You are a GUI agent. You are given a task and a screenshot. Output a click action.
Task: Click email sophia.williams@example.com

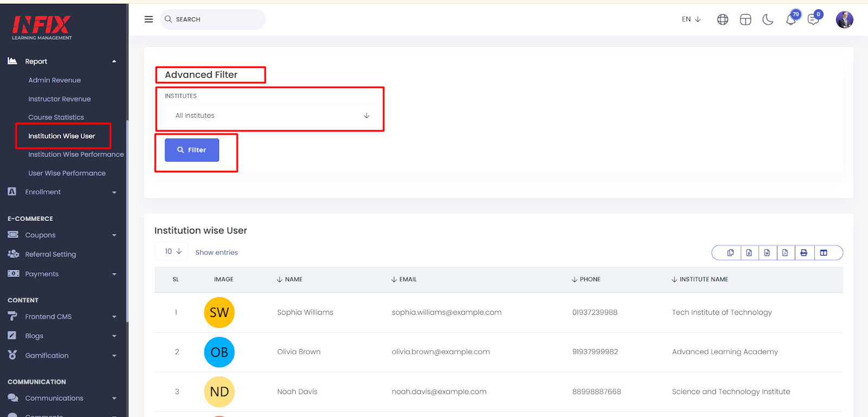pos(446,312)
